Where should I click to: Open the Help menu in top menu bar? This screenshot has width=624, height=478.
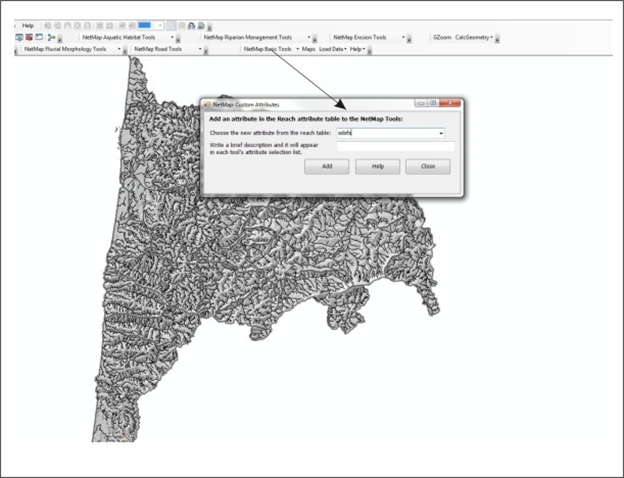(x=28, y=25)
